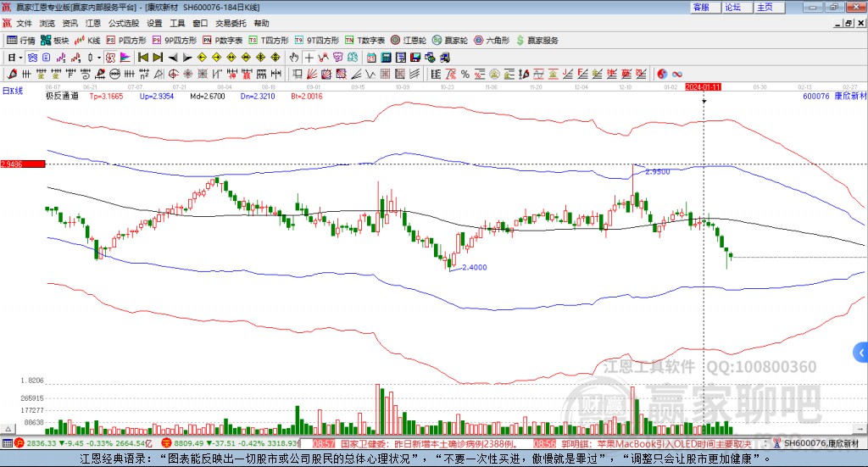Click the Bt=2.0016 indicator value

click(307, 97)
